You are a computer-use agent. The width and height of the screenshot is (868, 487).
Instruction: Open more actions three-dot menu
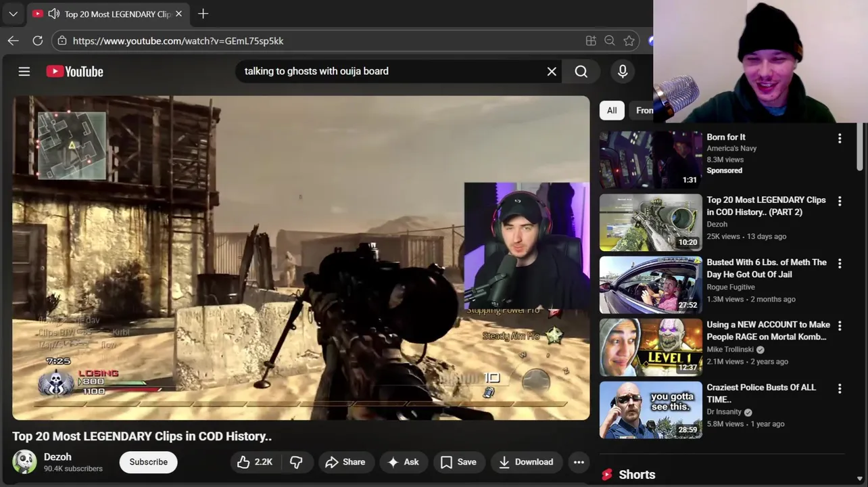[x=579, y=462]
